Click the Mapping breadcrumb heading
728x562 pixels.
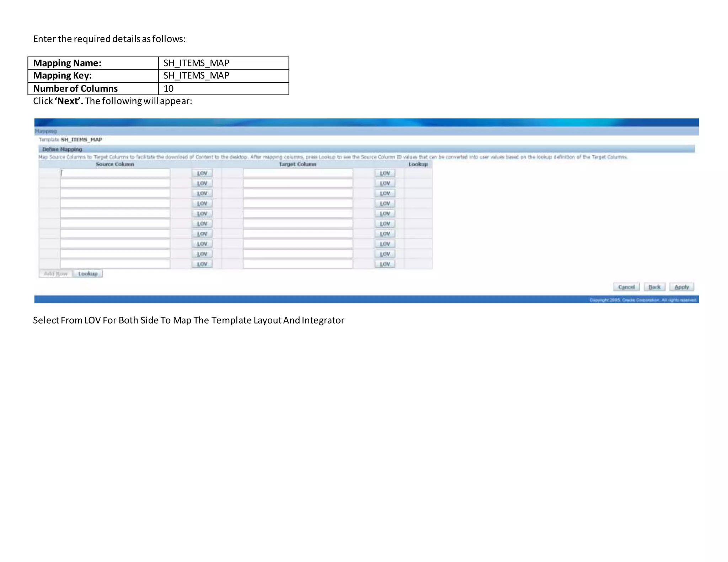point(45,131)
